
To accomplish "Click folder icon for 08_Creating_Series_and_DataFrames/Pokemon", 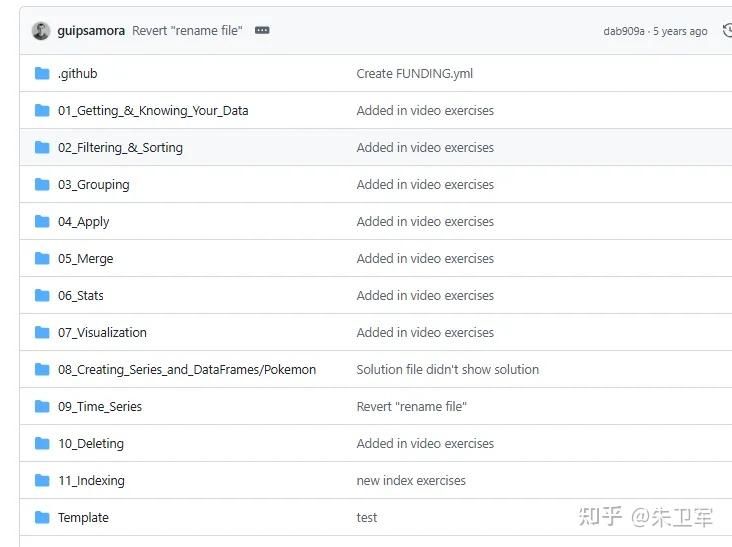I will pyautogui.click(x=42, y=369).
